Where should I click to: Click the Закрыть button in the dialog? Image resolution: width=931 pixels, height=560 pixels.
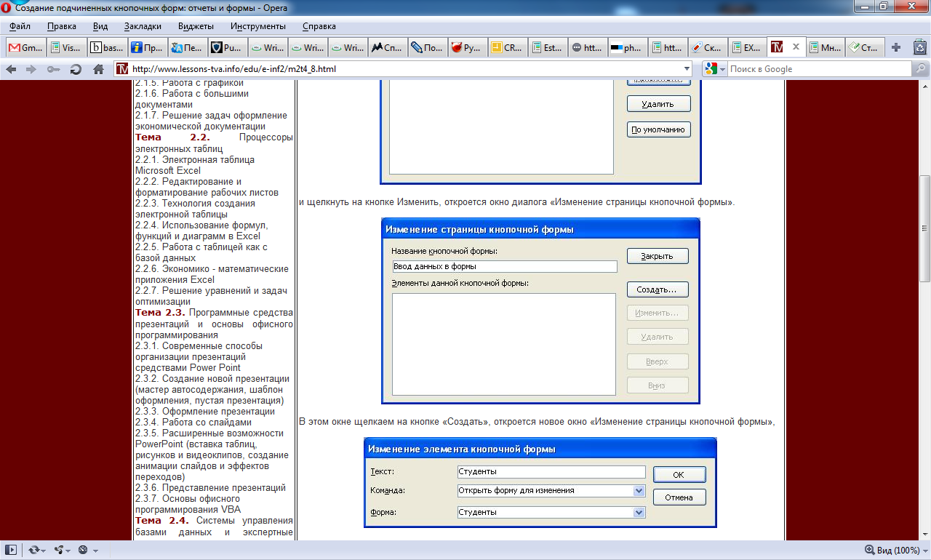tap(658, 256)
